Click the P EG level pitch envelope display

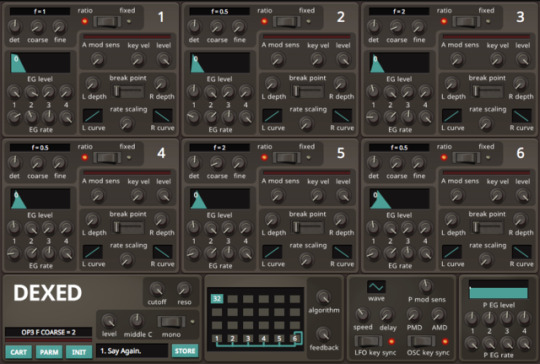point(498,290)
